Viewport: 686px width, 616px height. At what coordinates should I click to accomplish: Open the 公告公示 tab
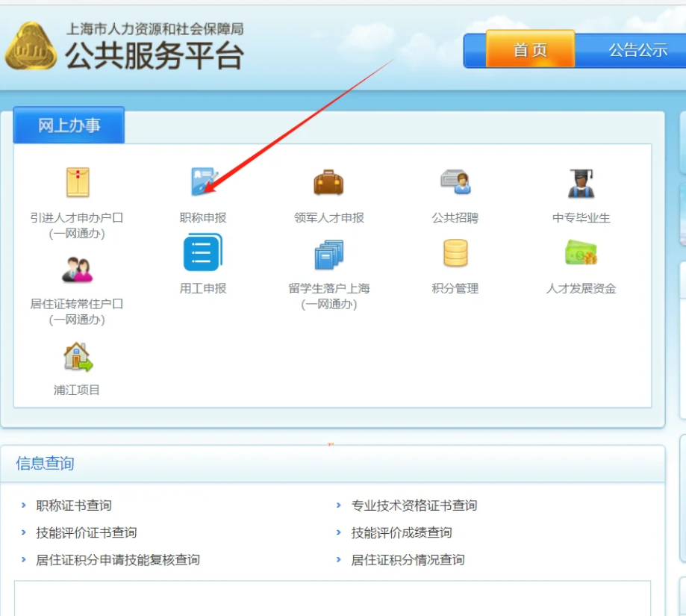(x=640, y=51)
